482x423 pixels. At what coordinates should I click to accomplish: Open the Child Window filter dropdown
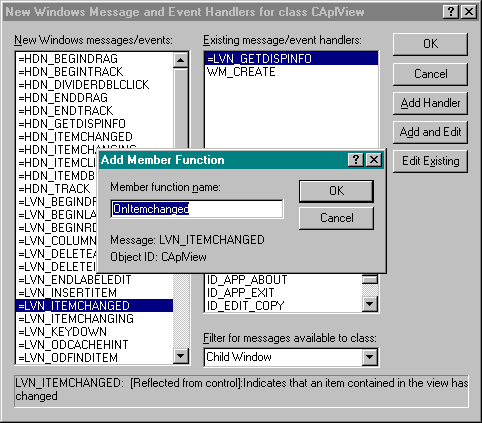[x=370, y=357]
